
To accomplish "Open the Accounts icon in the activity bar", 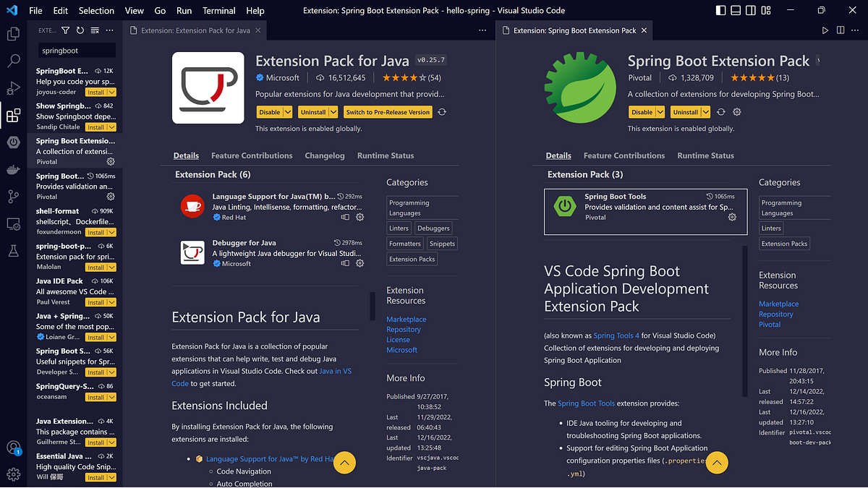I will [x=13, y=448].
